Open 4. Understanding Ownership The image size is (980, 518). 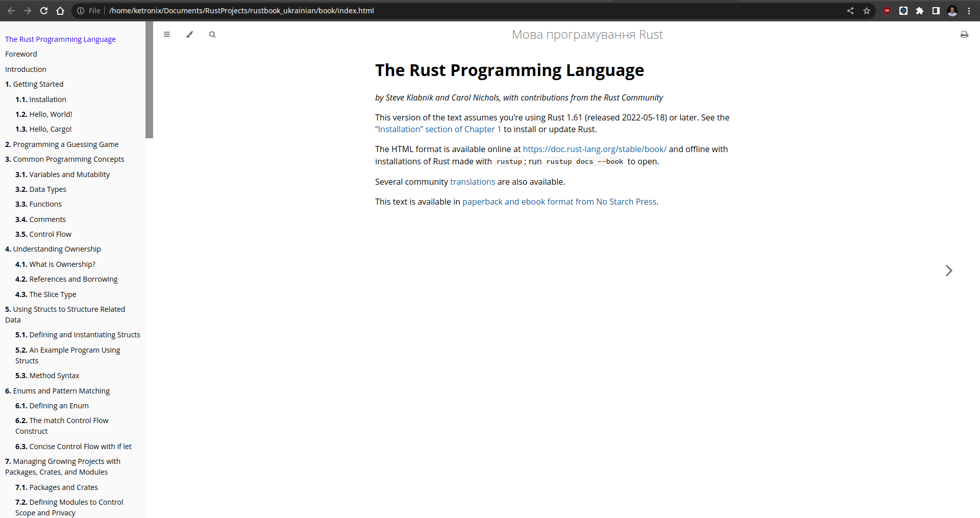53,249
